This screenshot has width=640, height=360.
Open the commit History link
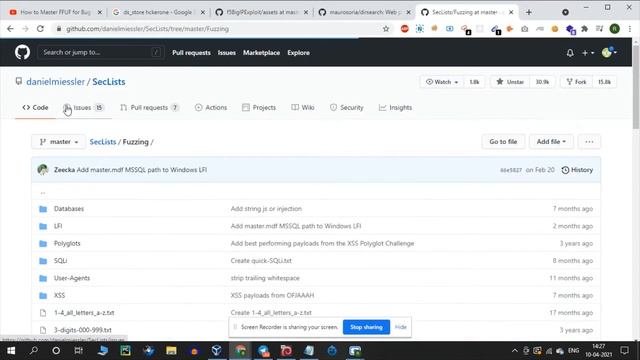(577, 170)
